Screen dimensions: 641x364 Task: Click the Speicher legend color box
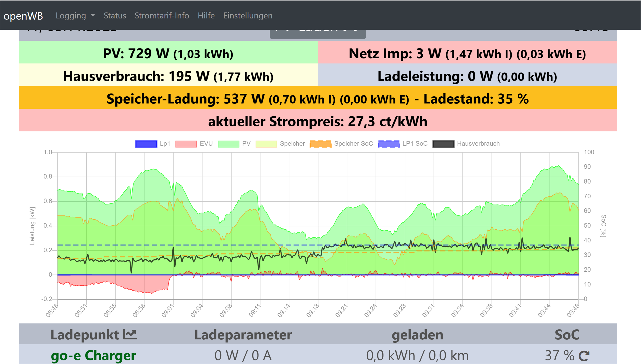point(266,144)
